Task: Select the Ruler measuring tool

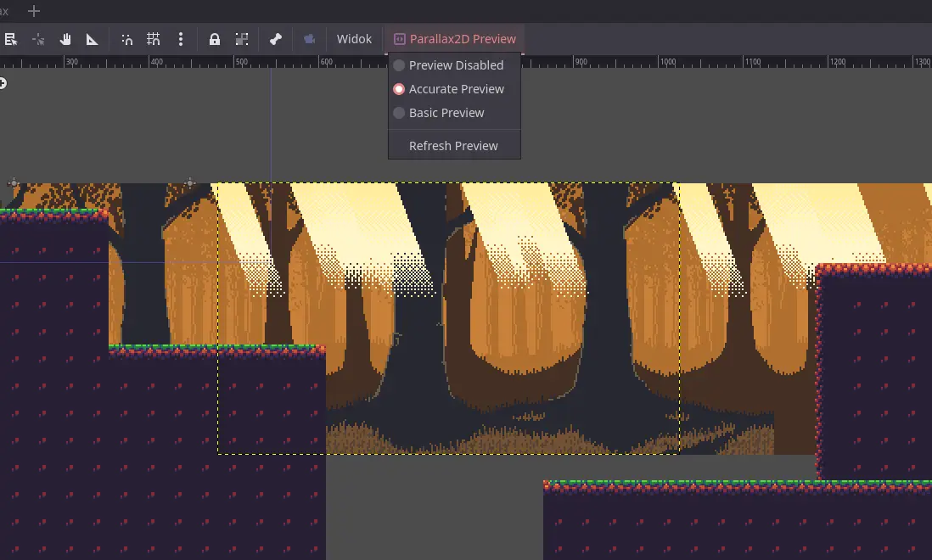Action: click(93, 39)
